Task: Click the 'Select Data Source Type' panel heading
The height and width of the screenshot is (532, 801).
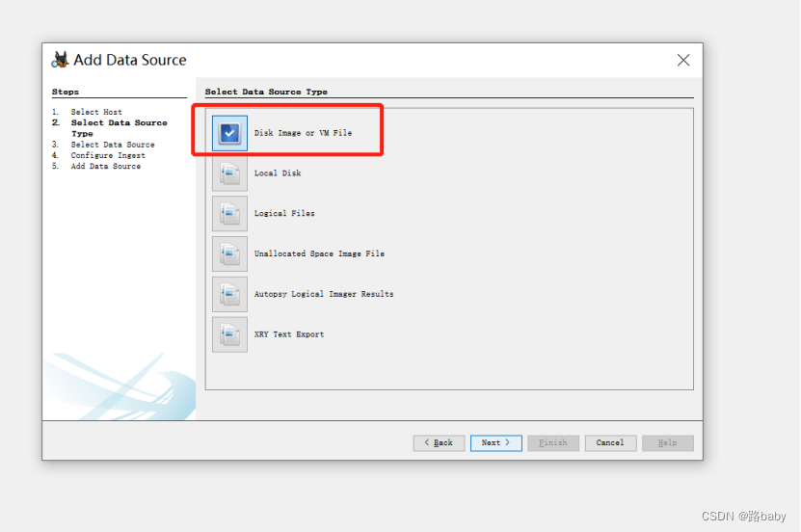Action: 266,92
